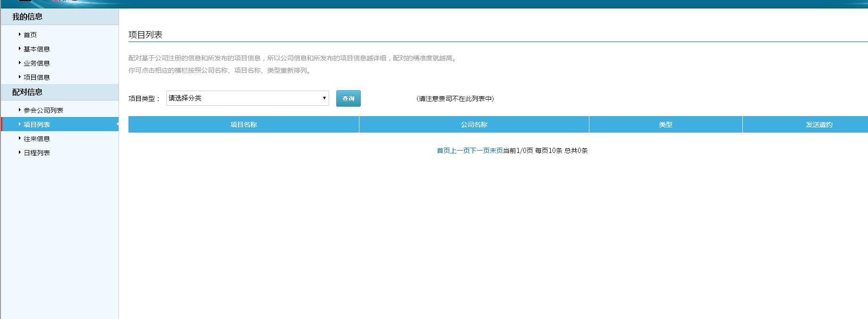The image size is (868, 319).
Task: Sort by the 项目名称 column header
Action: pyautogui.click(x=243, y=125)
